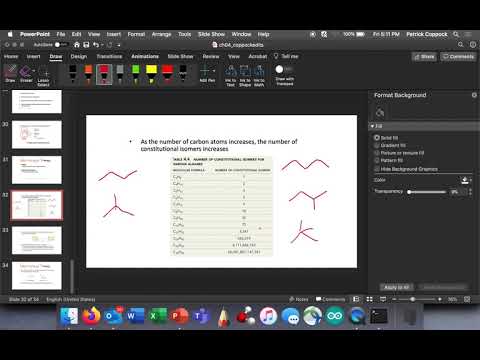This screenshot has width=480, height=360.
Task: Adjust the Transparency slider
Action: [x=427, y=192]
